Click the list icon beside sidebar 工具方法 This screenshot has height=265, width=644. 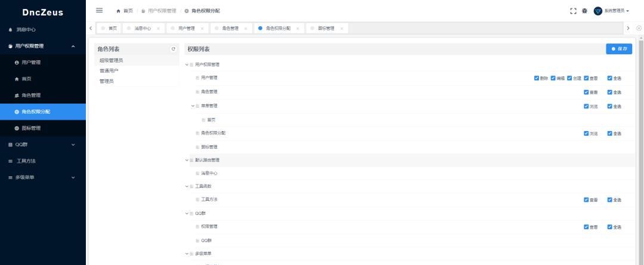tap(11, 161)
